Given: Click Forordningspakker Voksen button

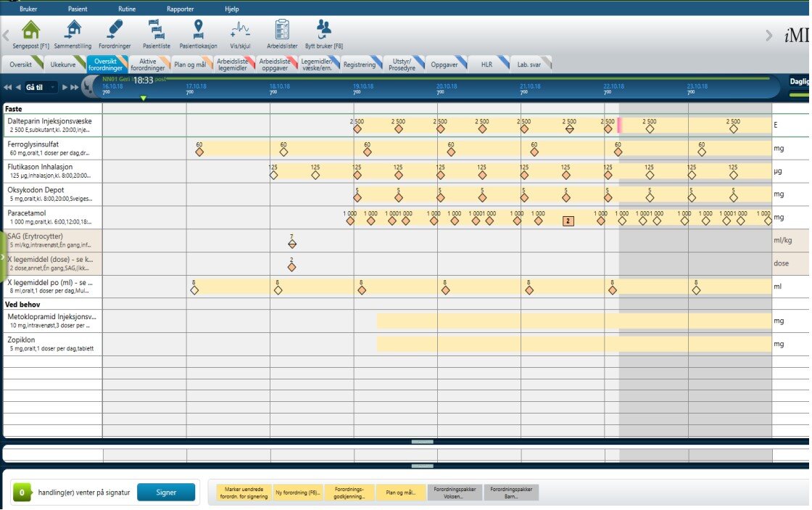Looking at the screenshot, I should 454,493.
